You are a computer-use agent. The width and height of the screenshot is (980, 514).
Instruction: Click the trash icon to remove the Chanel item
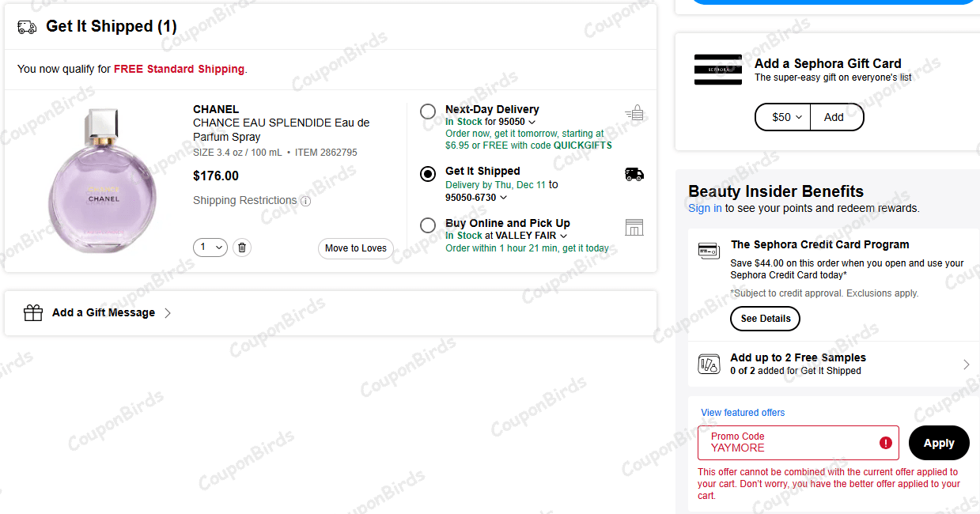242,248
